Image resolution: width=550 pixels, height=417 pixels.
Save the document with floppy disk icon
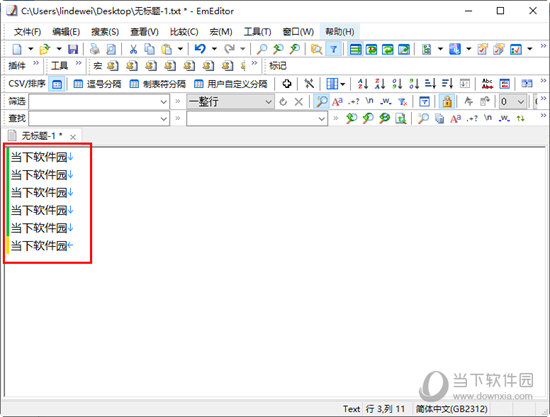(73, 49)
